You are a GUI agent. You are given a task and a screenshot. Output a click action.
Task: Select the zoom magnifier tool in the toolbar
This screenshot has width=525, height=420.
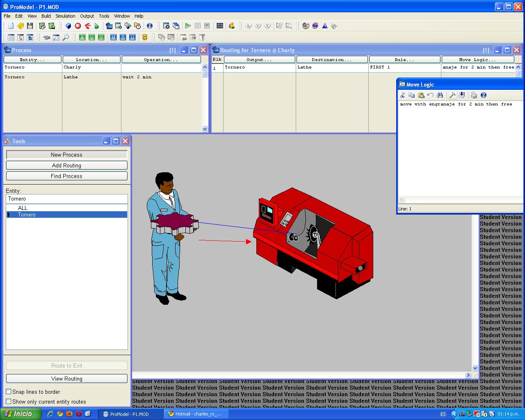pyautogui.click(x=66, y=37)
